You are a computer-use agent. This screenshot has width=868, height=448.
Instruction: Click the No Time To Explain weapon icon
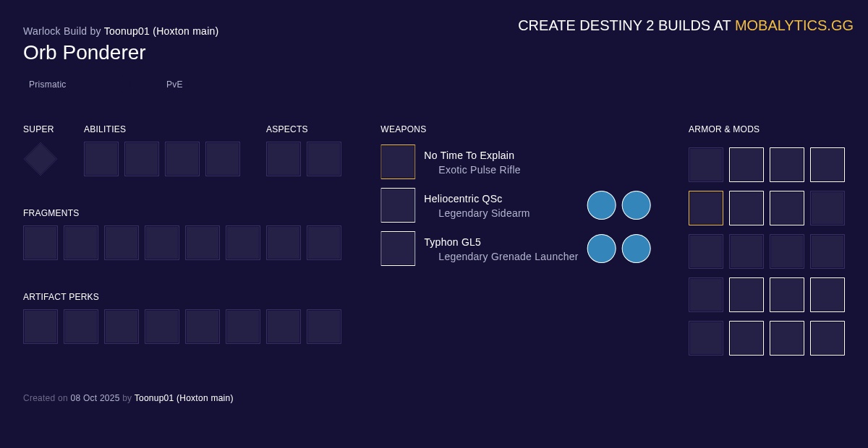pyautogui.click(x=398, y=162)
